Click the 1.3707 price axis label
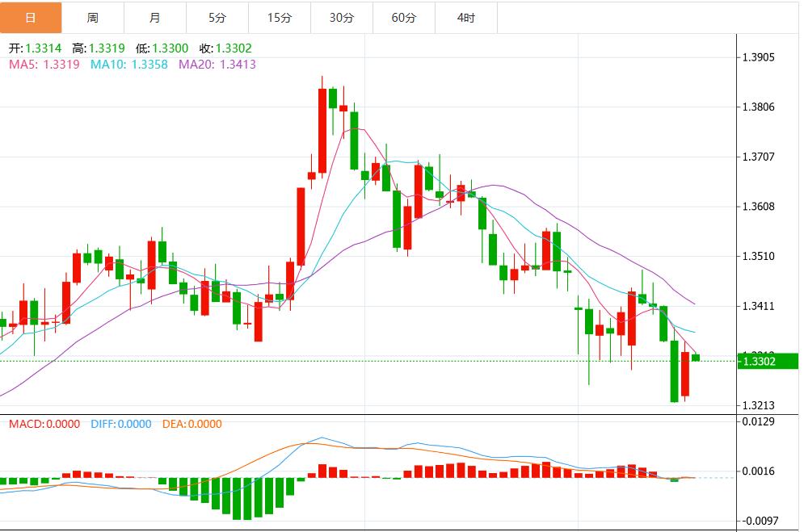Image resolution: width=804 pixels, height=532 pixels. pyautogui.click(x=759, y=157)
